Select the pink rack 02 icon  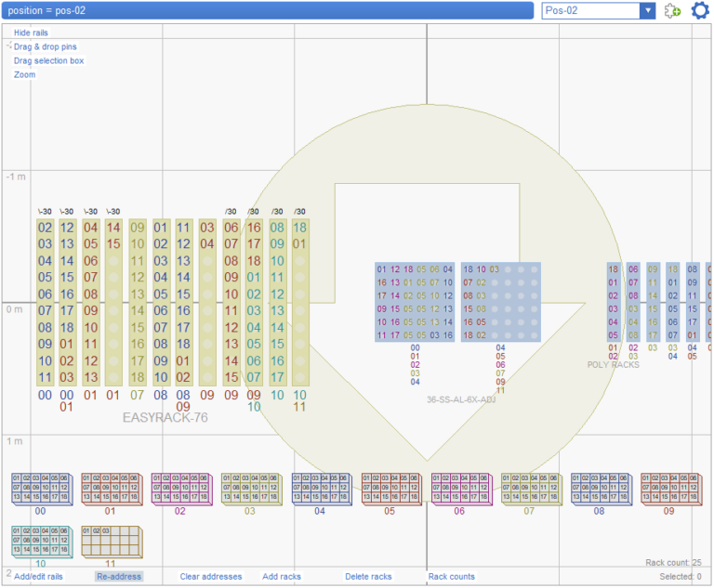click(180, 488)
